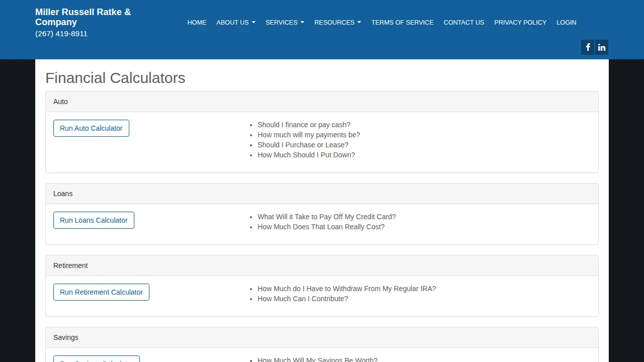Click Run Loans Calculator button
Screen dimensions: 644x362
pyautogui.click(x=94, y=220)
